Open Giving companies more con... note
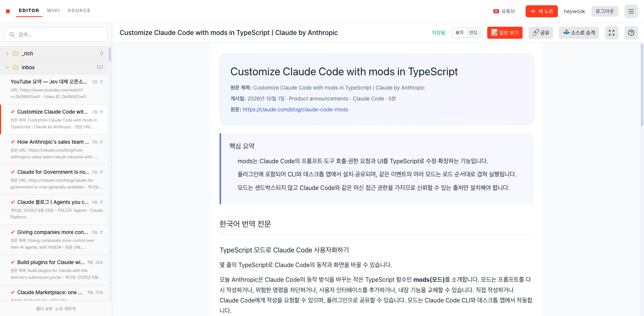The height and width of the screenshot is (316, 644). (54, 240)
